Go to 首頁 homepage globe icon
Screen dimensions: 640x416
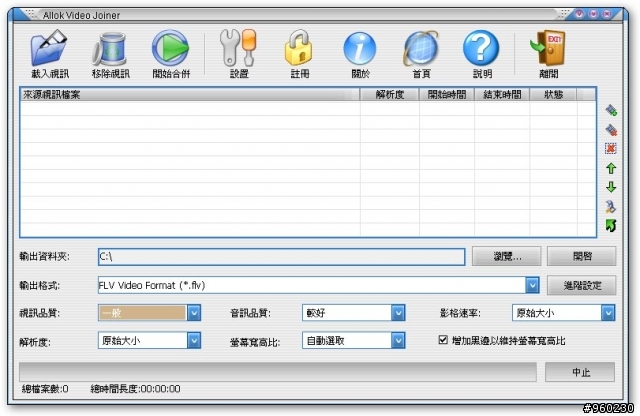click(x=421, y=49)
